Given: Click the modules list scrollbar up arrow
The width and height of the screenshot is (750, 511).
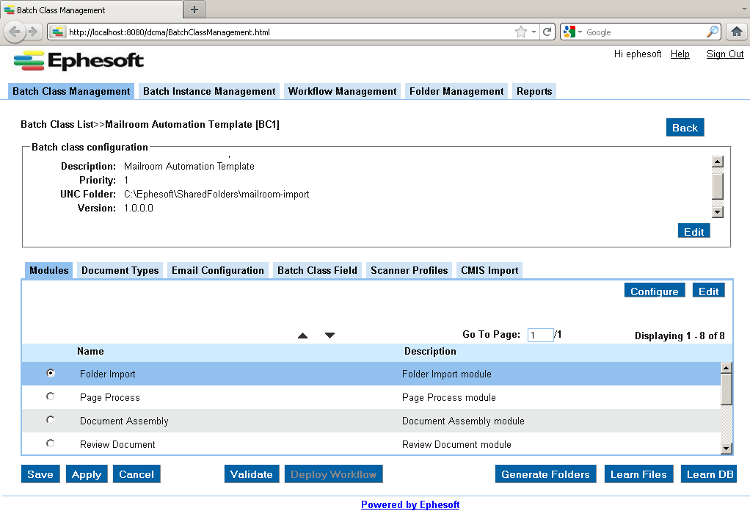Looking at the screenshot, I should [x=726, y=367].
